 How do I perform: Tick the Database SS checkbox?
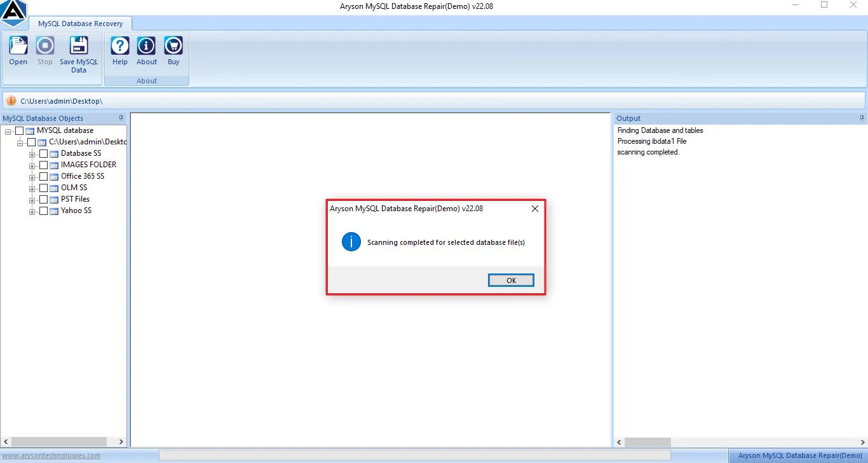pos(43,153)
